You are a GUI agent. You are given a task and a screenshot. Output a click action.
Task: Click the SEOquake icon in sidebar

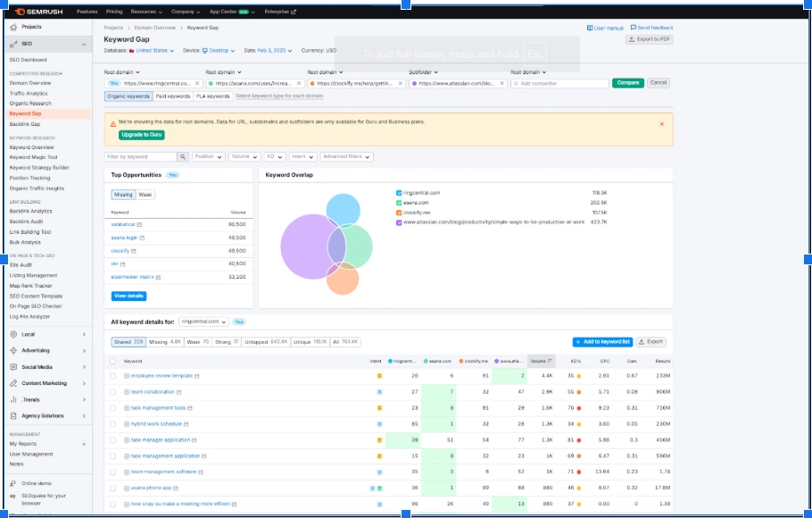click(12, 497)
